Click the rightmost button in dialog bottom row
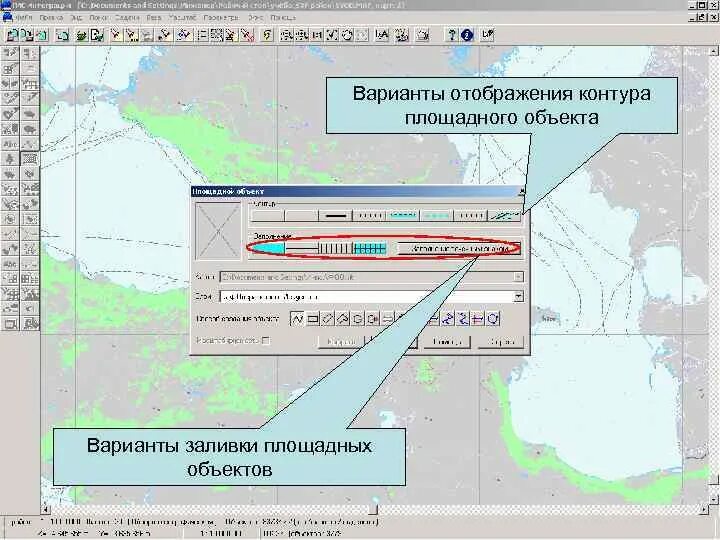Image resolution: width=720 pixels, height=540 pixels. [500, 342]
